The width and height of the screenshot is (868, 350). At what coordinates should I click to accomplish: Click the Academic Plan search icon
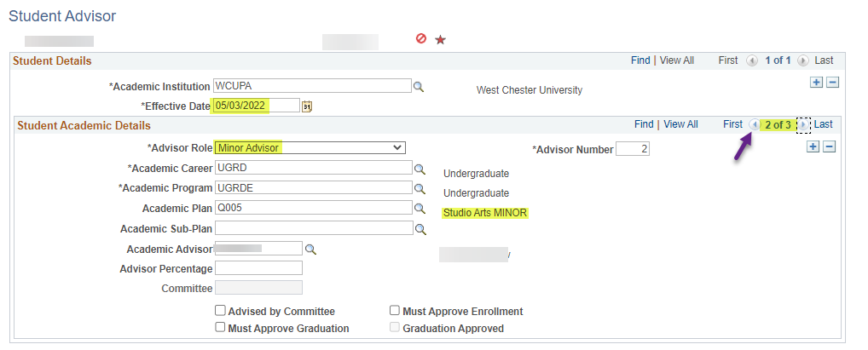pos(419,208)
